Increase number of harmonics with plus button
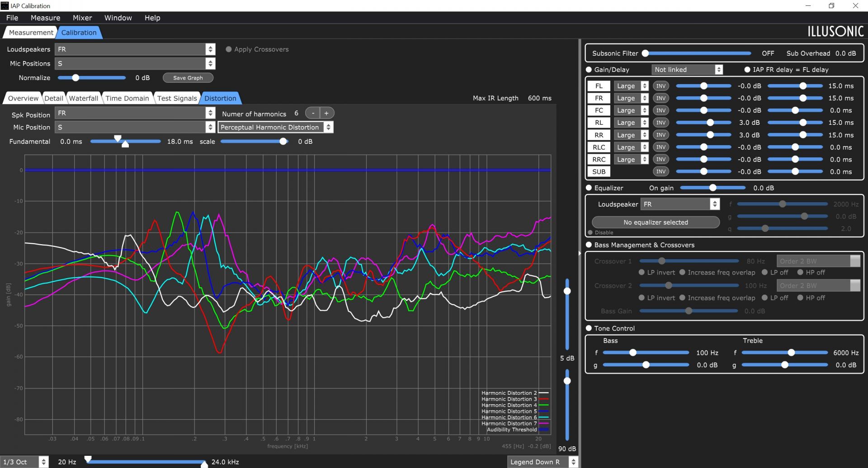Screen dimensions: 868x468 tap(326, 113)
